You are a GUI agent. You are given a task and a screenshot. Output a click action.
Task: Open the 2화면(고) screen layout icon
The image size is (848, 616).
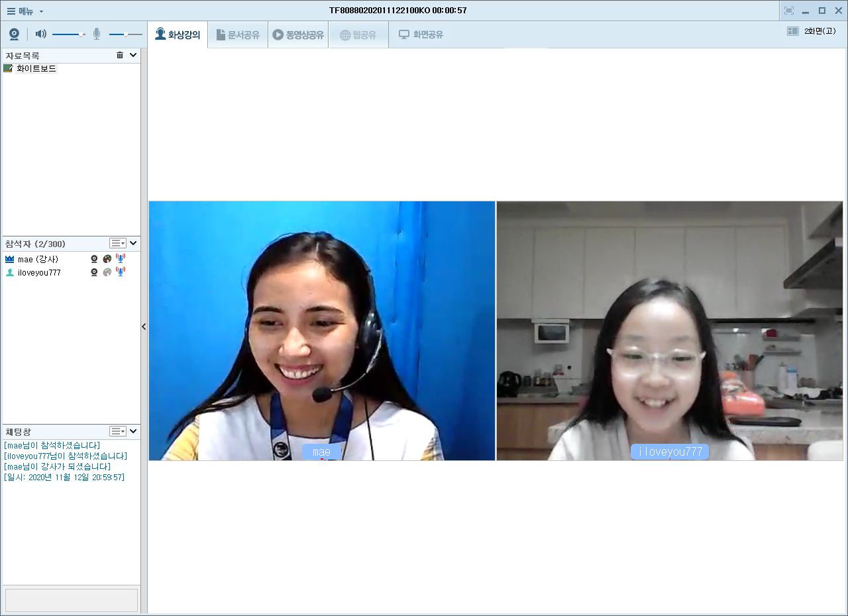pos(793,31)
